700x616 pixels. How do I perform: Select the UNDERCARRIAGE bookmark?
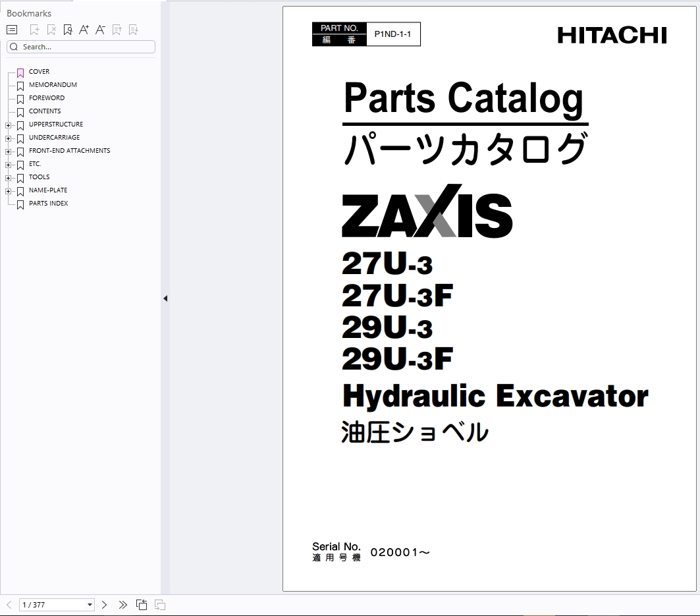(55, 138)
